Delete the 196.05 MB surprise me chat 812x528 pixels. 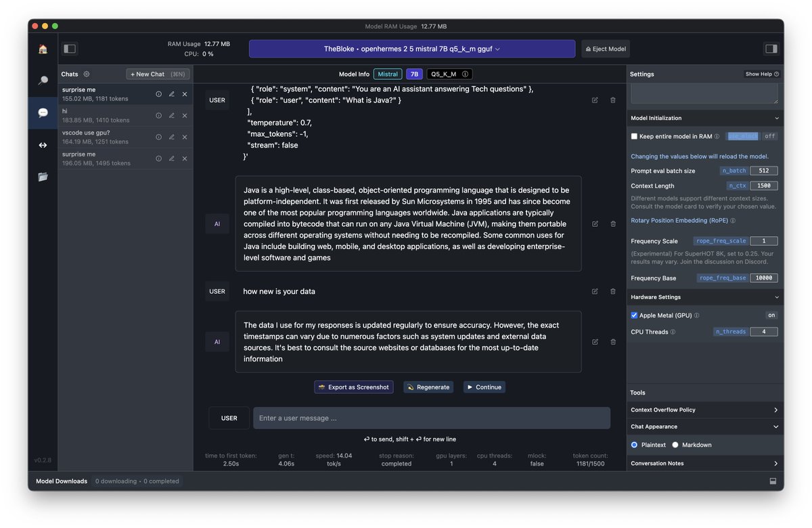pos(184,158)
